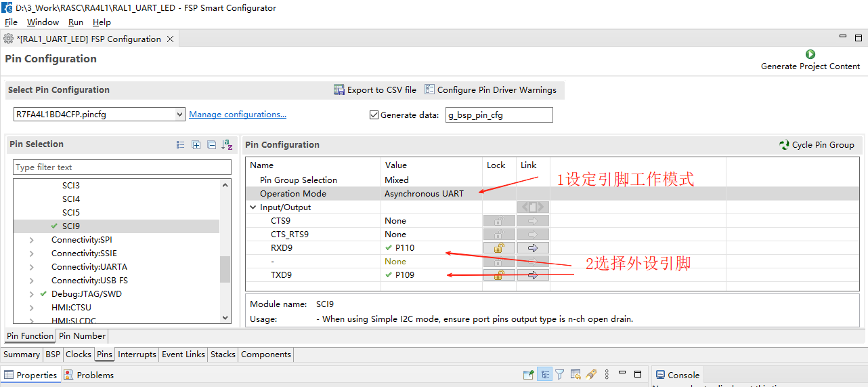
Task: Open the File menu
Action: pos(12,22)
